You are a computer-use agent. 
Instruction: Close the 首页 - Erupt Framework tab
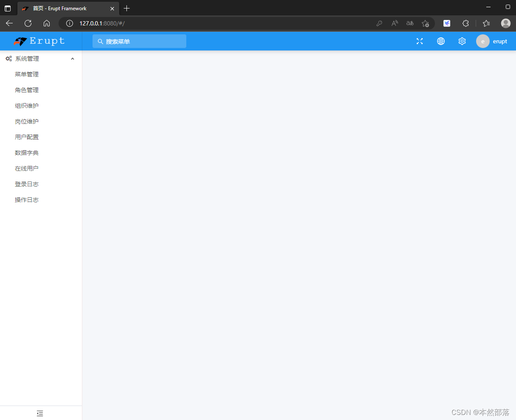(112, 8)
